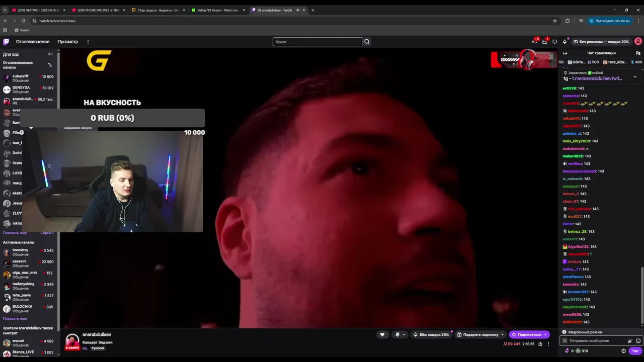This screenshot has width=644, height=362.
Task: Click Без рекламы — скидка 20% button
Action: coord(601,42)
